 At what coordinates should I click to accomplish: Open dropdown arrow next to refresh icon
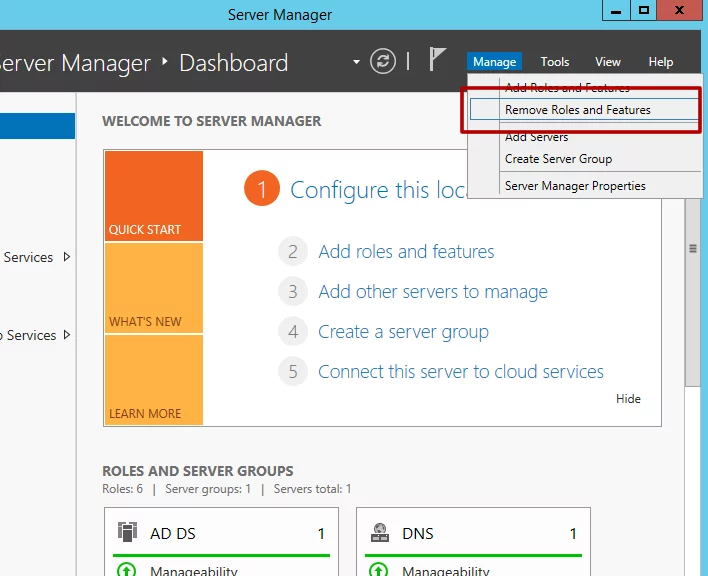356,62
